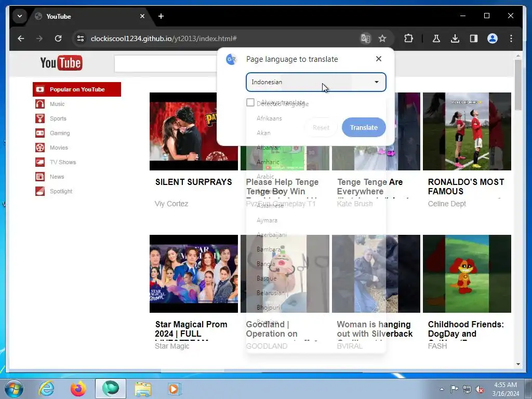This screenshot has height=399, width=532.
Task: Choose Bhojpuri from language list
Action: pos(268,308)
